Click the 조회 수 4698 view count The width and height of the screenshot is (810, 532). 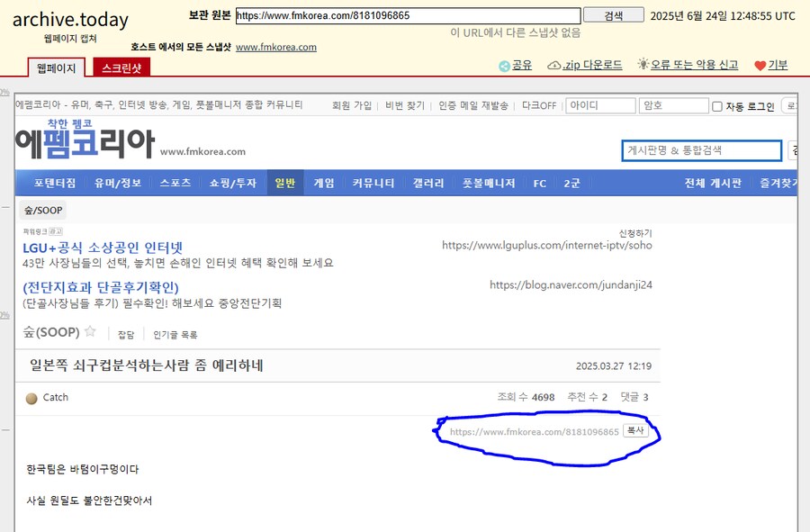526,397
